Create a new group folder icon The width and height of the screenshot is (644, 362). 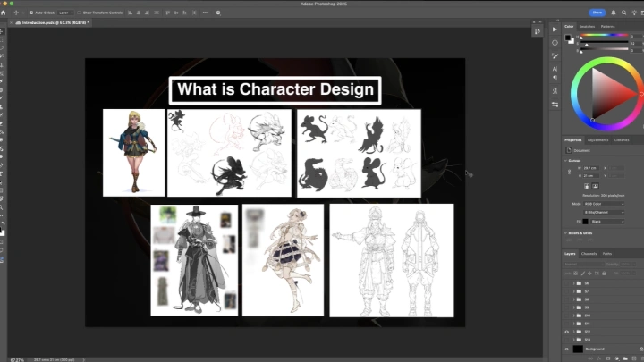[625, 358]
